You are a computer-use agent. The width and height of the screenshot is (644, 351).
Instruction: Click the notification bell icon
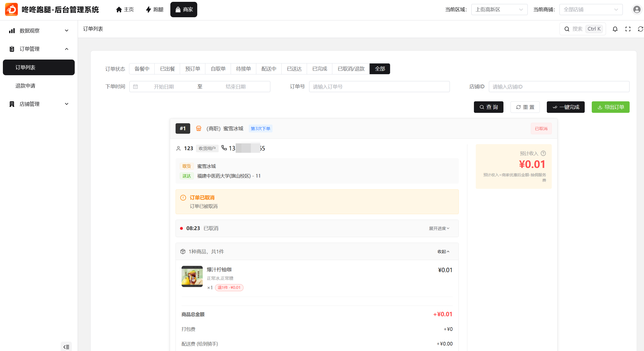click(x=615, y=29)
